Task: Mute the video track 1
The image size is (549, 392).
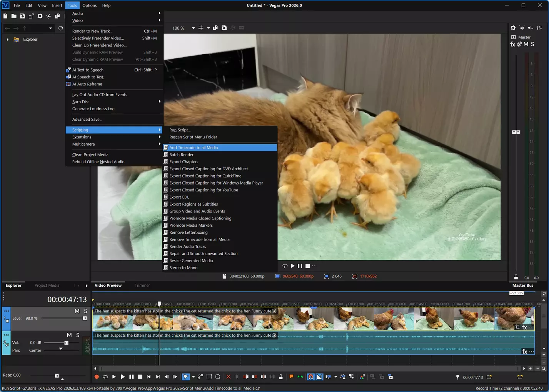Action: 77,311
